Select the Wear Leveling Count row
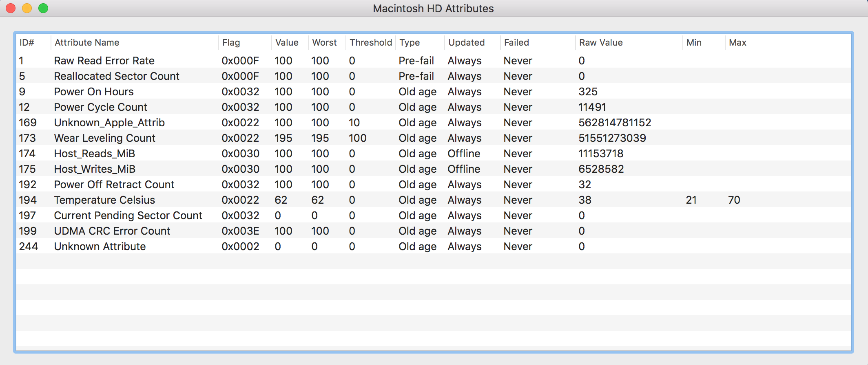 click(434, 138)
